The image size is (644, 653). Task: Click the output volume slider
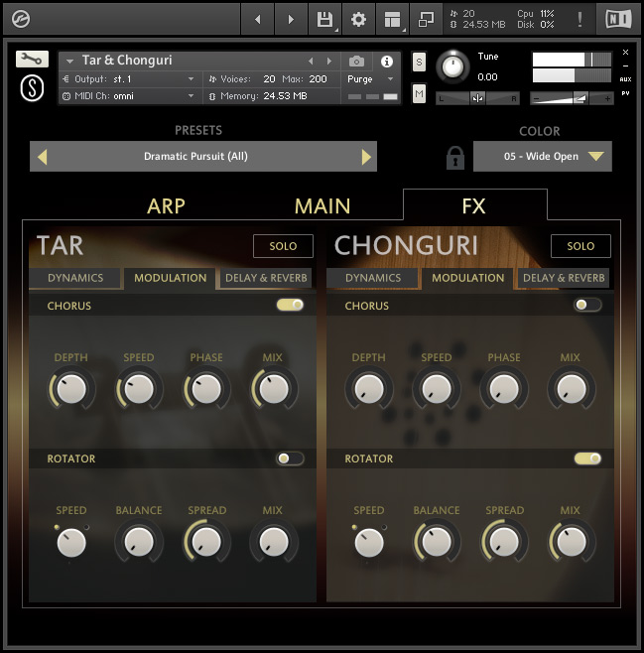click(572, 98)
